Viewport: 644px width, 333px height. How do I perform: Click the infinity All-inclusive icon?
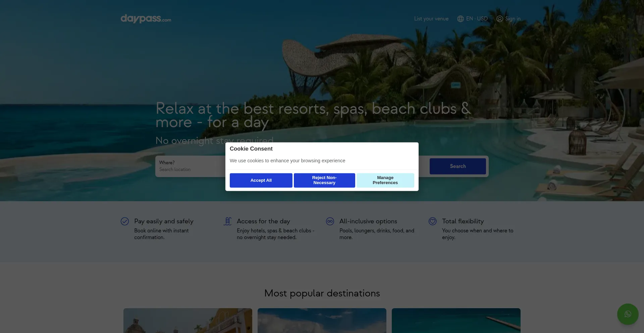coord(330,221)
